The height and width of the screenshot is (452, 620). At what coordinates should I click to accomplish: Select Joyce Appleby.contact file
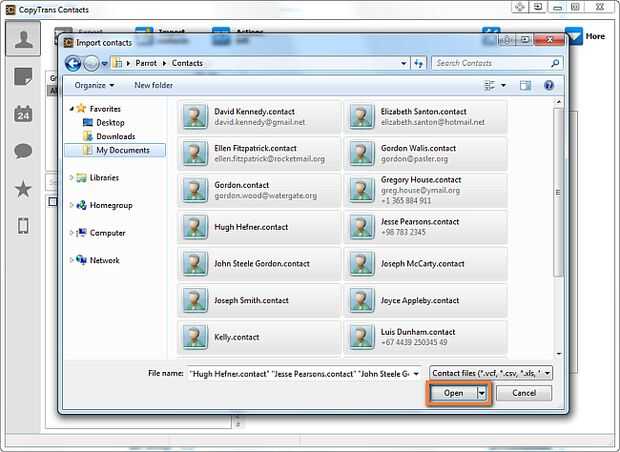425,301
